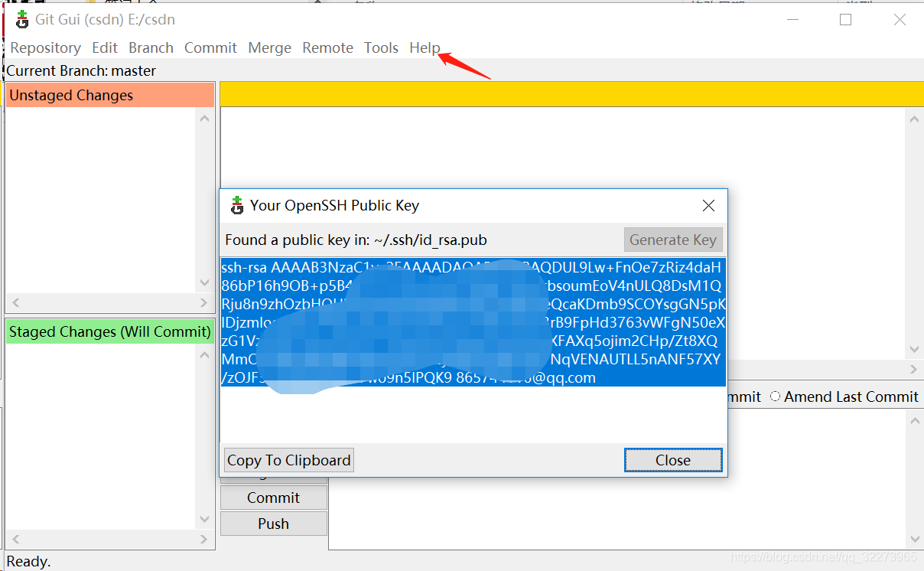Close the OpenSSH Public Key dialog with X

click(x=708, y=206)
